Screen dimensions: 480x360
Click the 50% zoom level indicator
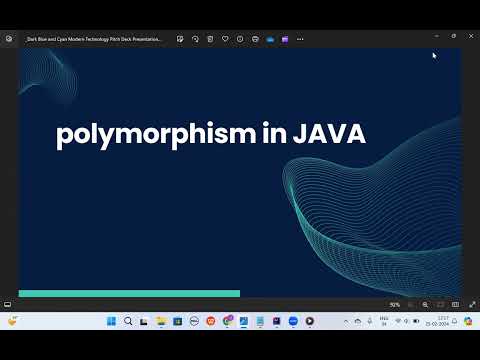pos(395,305)
